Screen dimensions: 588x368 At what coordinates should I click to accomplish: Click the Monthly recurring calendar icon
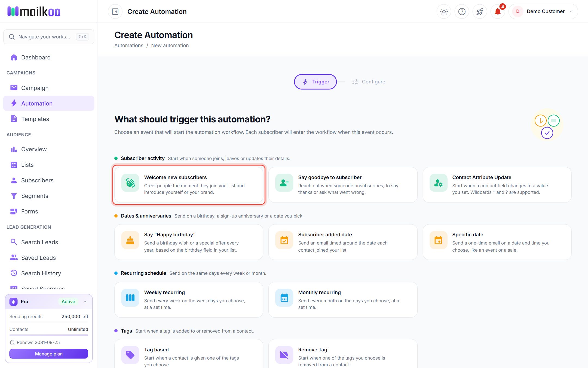(x=284, y=298)
